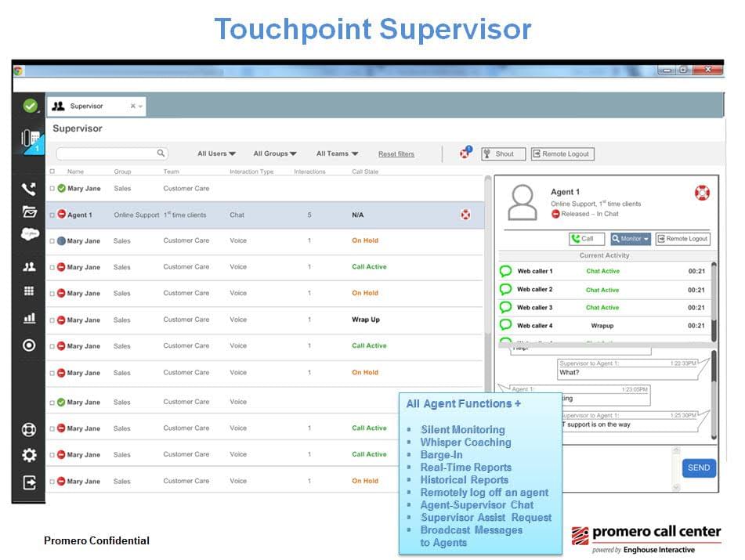
Task: Click Web caller 2 chat bubble icon
Action: click(x=505, y=289)
